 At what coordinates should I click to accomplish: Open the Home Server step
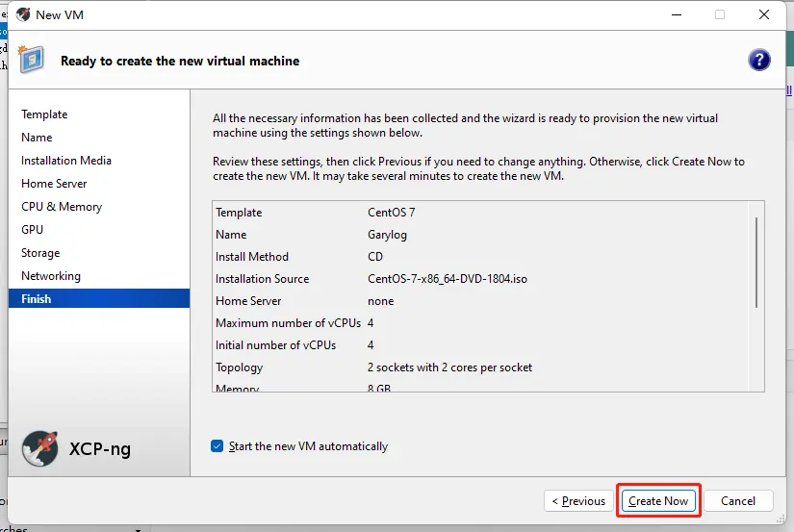tap(54, 183)
